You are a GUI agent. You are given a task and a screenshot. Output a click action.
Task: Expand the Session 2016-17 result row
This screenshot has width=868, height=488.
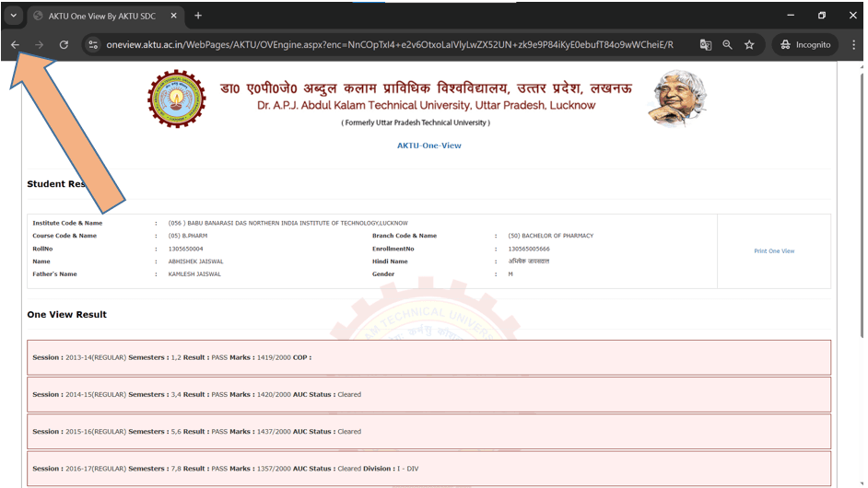pos(429,469)
